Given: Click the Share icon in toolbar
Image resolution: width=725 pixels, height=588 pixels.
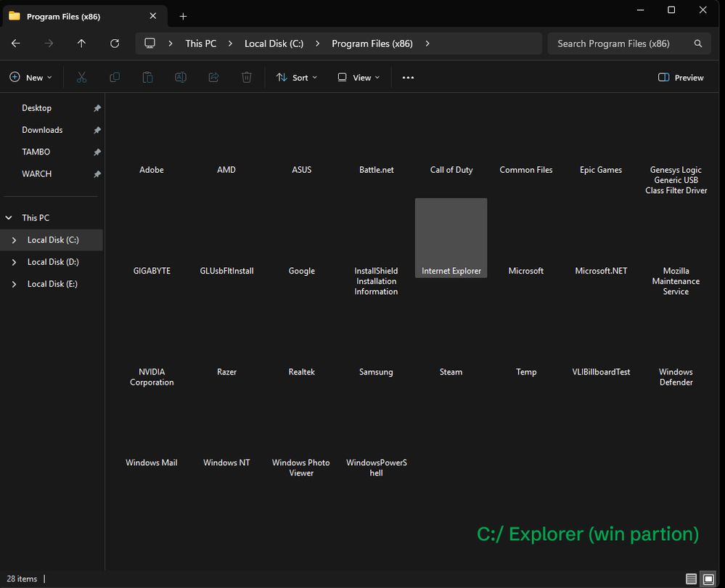Looking at the screenshot, I should coord(213,77).
